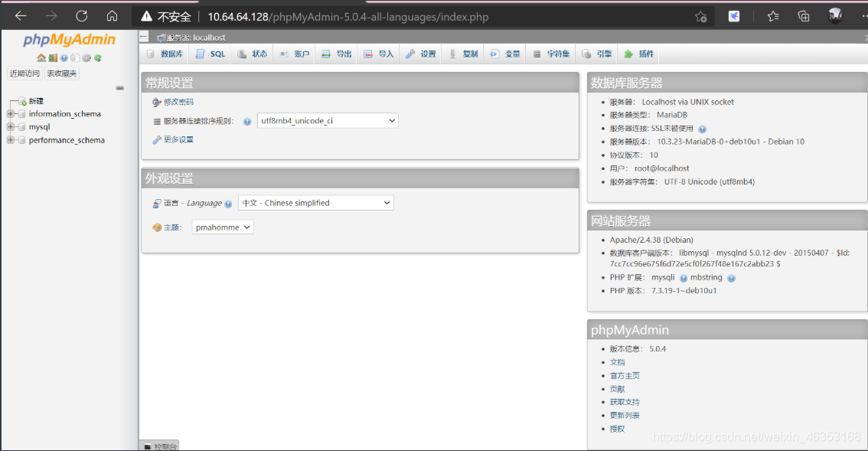Open the 设置 tab

click(x=421, y=54)
